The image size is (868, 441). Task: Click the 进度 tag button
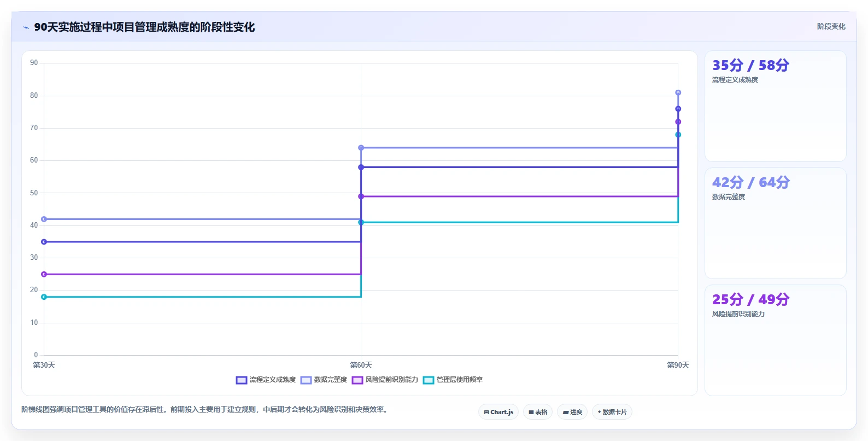pos(572,412)
